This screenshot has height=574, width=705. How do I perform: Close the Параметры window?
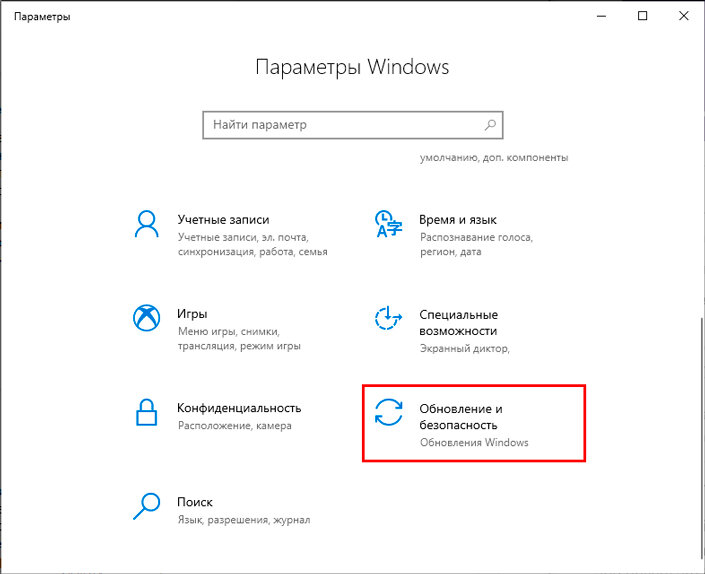click(684, 16)
